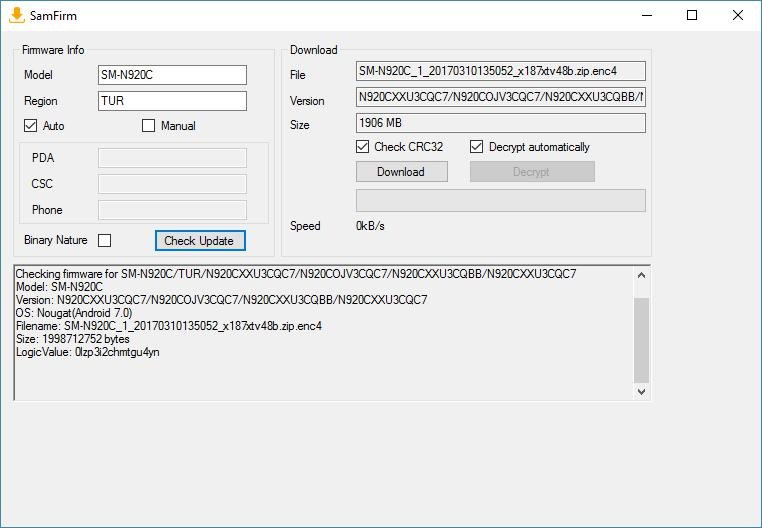Click the SamFirm app icon in title bar
This screenshot has width=762, height=528.
[x=17, y=15]
